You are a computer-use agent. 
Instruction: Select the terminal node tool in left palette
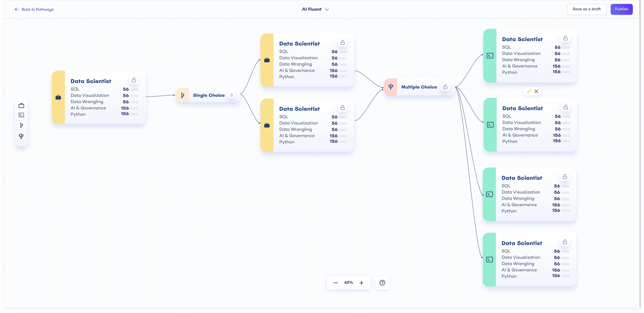(x=21, y=115)
